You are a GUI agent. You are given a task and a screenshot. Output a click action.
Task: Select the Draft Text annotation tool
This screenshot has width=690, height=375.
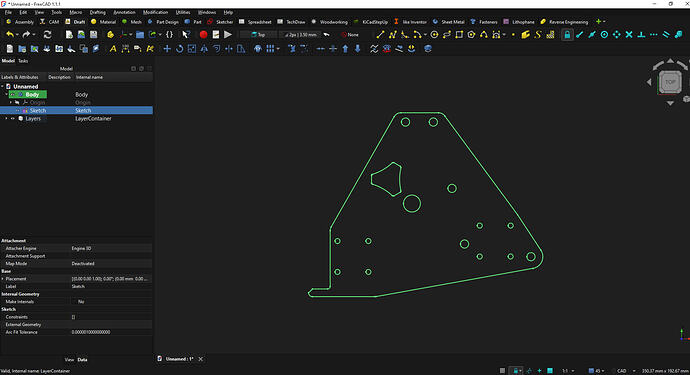(x=113, y=49)
